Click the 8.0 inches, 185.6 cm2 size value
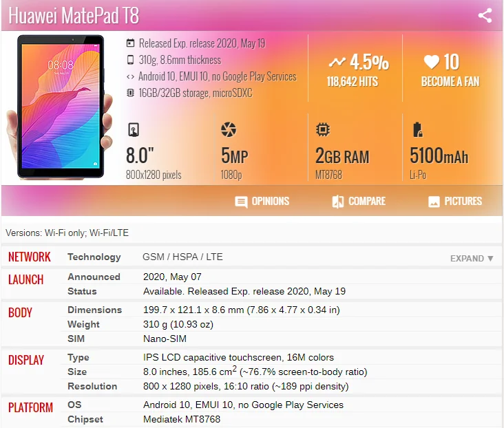 coord(255,371)
